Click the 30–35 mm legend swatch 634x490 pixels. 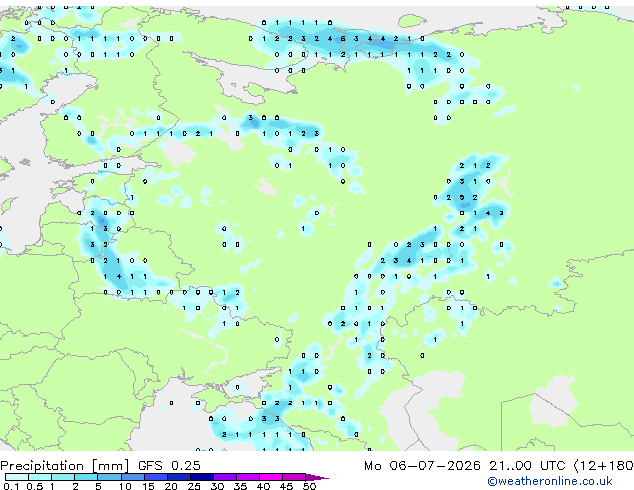(x=225, y=477)
